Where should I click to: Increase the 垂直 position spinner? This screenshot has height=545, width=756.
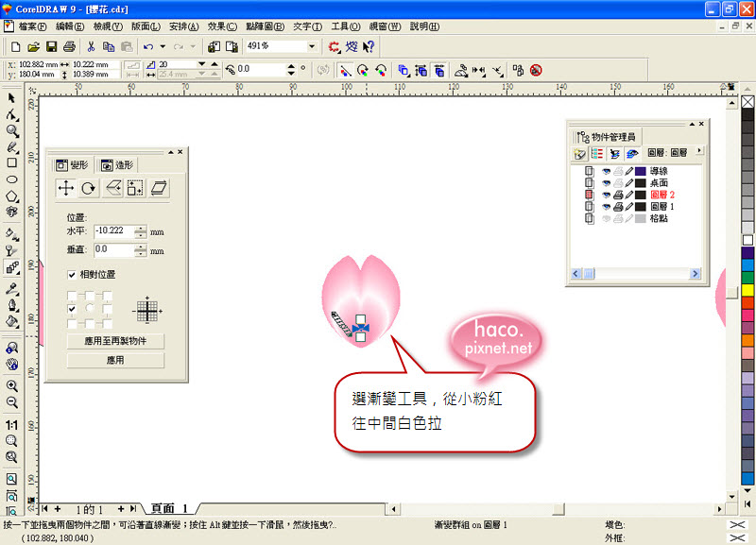[x=140, y=247]
